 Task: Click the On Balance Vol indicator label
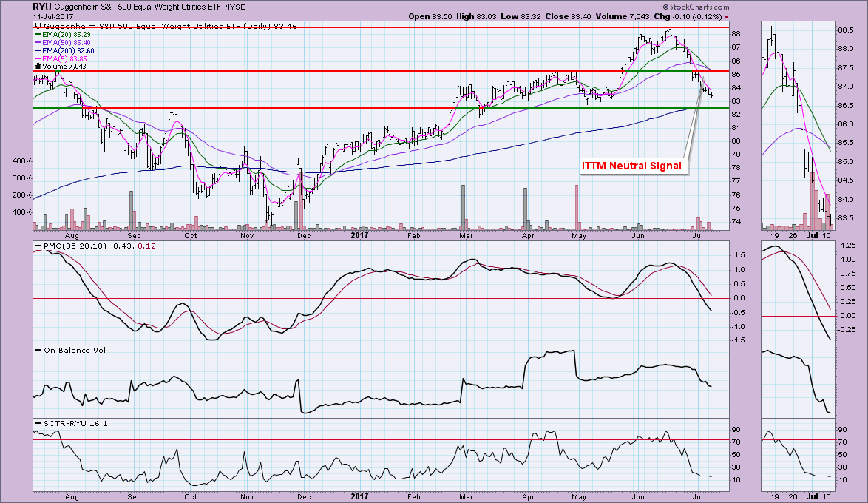[x=75, y=350]
